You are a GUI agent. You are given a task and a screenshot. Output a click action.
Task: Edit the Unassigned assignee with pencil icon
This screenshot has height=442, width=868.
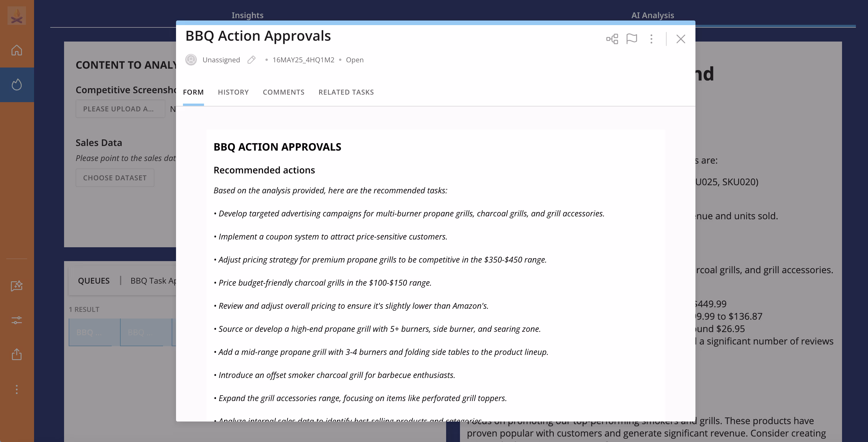(x=251, y=60)
